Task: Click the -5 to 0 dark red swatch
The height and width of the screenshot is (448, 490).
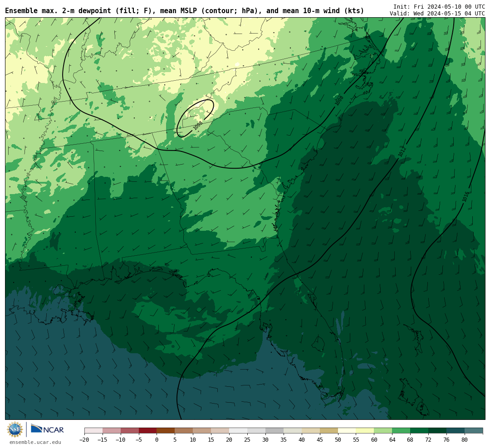Action: pos(148,431)
